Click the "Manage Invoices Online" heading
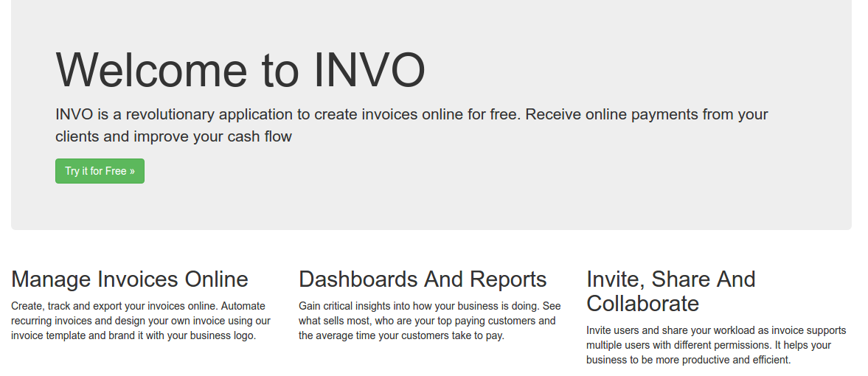The width and height of the screenshot is (868, 376). coord(130,279)
